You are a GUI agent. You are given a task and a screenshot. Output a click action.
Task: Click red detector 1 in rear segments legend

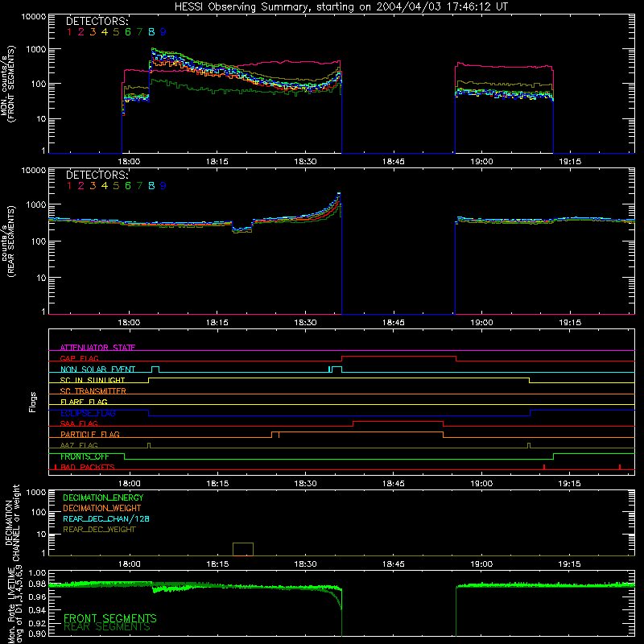[x=69, y=186]
